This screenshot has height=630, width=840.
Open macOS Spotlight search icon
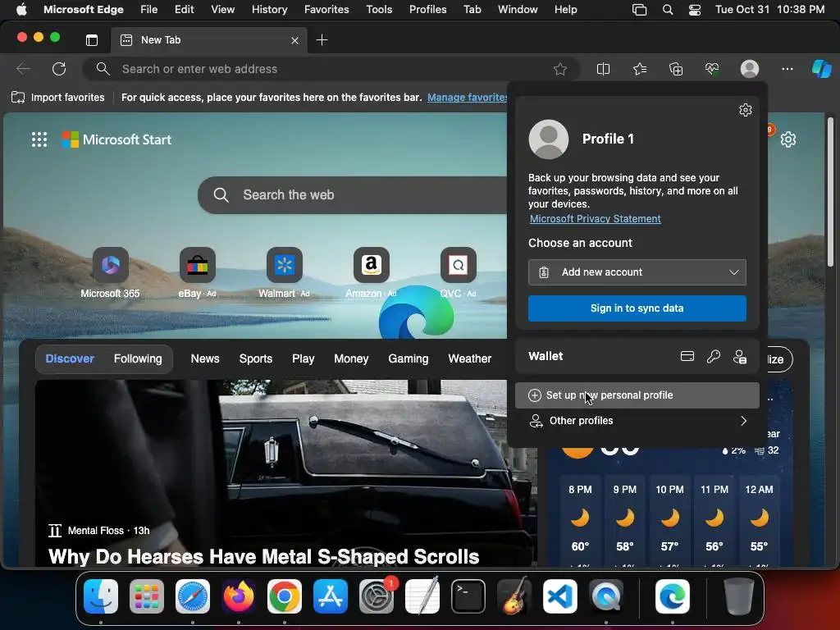tap(668, 9)
